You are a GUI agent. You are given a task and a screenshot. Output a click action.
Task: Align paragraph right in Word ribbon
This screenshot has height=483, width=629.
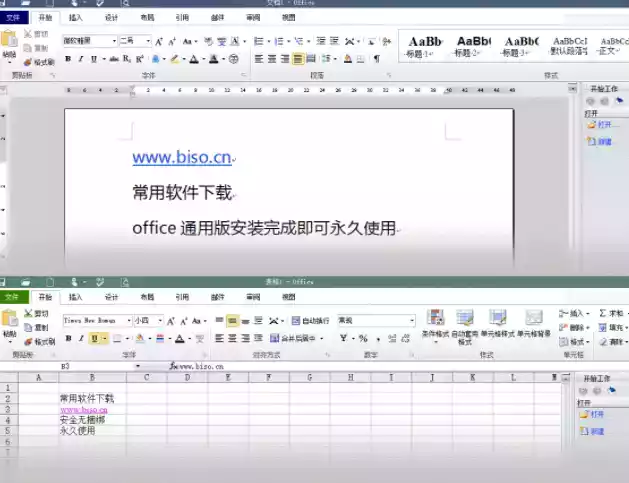285,59
